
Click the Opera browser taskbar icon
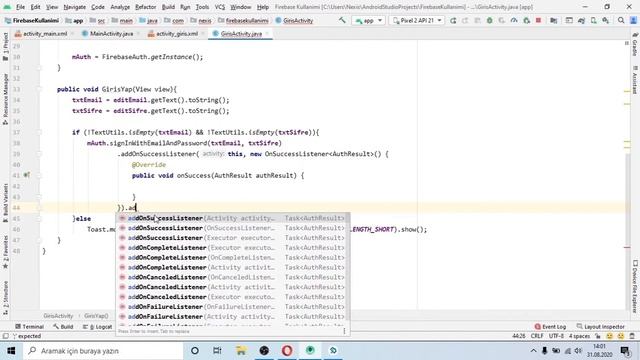click(287, 350)
